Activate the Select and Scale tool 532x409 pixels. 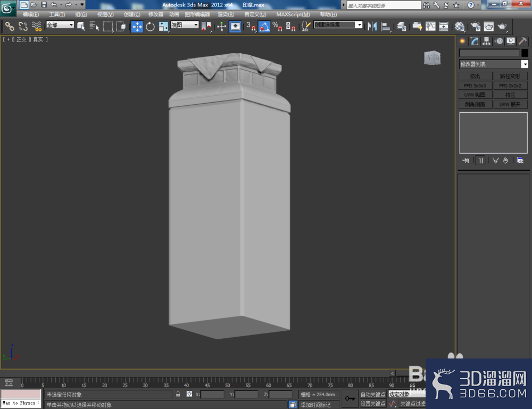163,27
